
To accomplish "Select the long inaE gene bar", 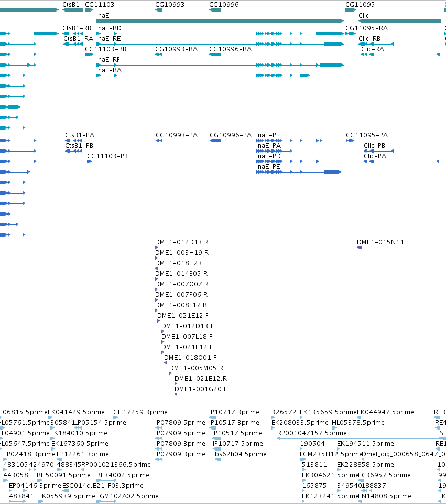I will [x=220, y=21].
